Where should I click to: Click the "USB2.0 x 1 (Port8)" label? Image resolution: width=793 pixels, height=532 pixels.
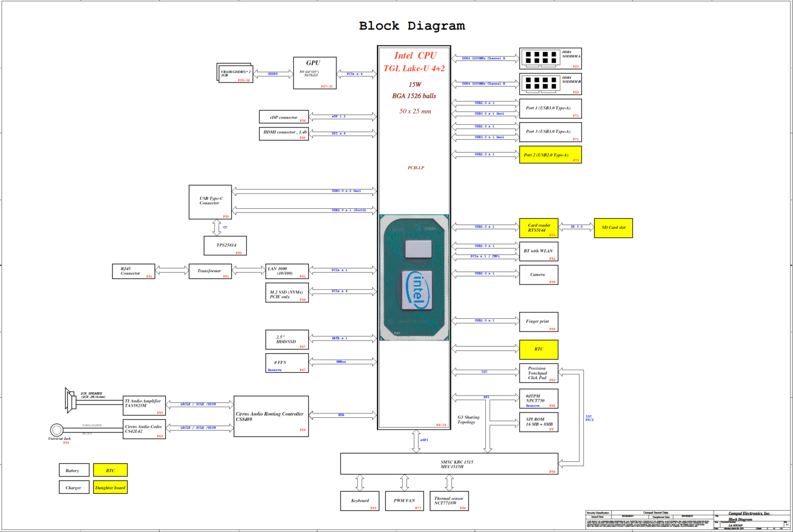coord(349,210)
